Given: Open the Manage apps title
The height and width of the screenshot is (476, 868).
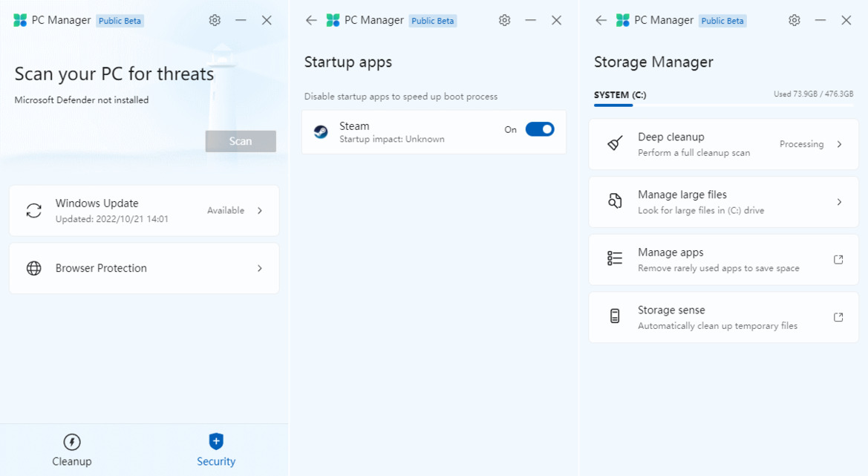Looking at the screenshot, I should click(670, 252).
